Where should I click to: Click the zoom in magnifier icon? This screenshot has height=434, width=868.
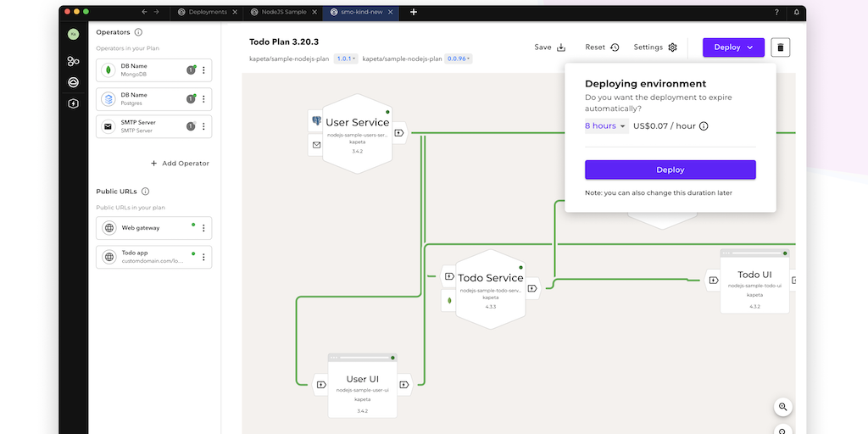pyautogui.click(x=782, y=407)
